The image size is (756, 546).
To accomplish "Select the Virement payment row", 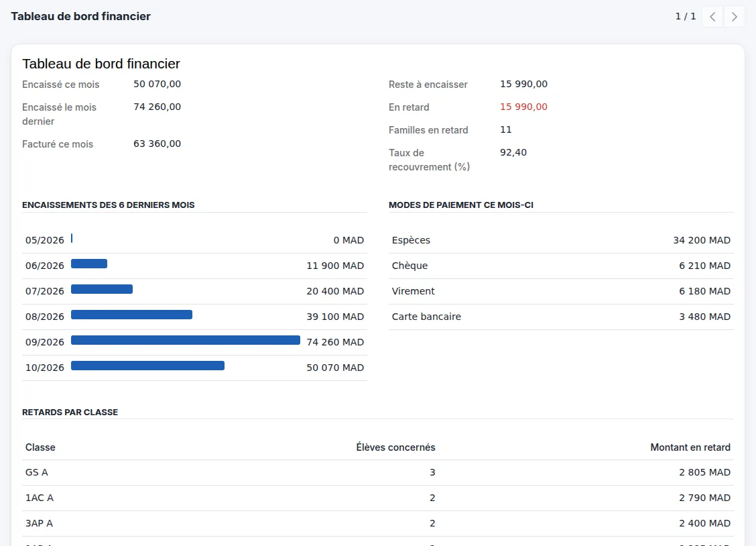I will click(x=561, y=291).
